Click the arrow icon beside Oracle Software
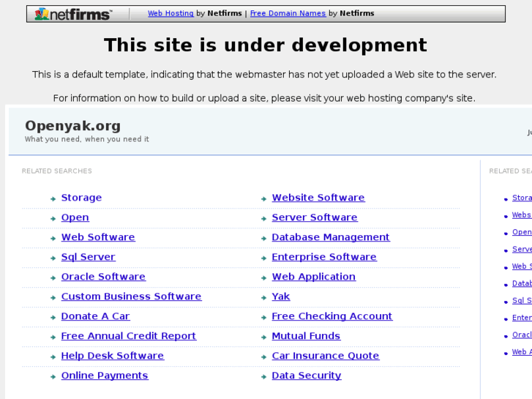Screen dimensions: 532x399 click(x=53, y=277)
